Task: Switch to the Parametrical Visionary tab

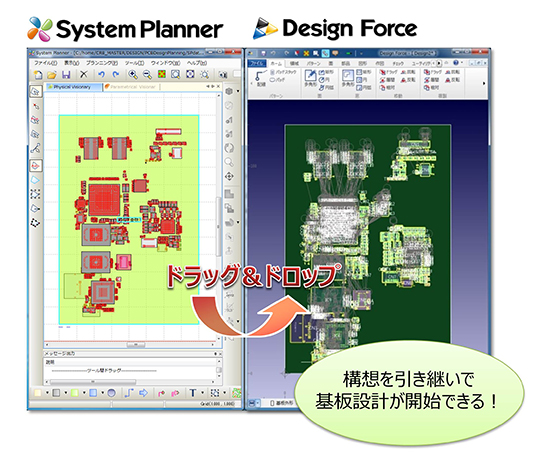Action: 131,87
